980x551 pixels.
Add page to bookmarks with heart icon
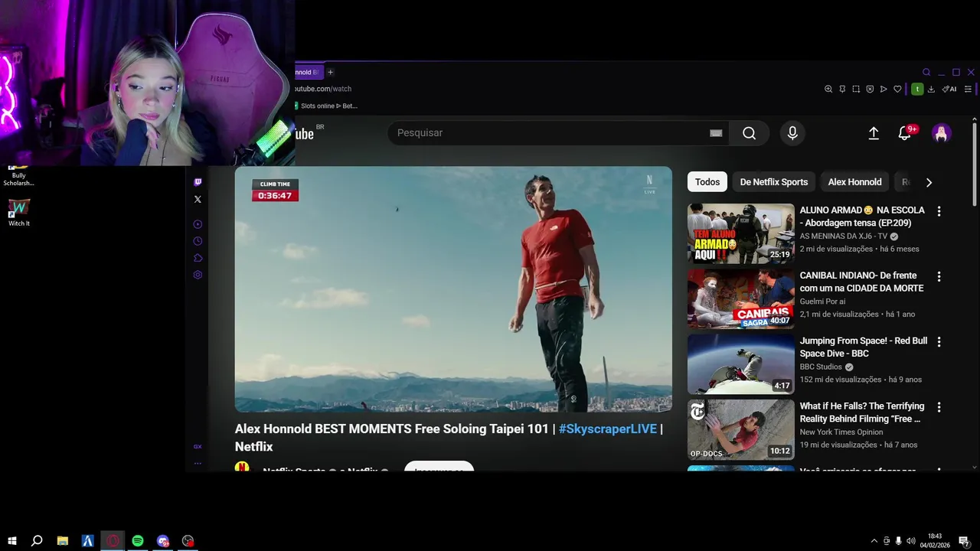(x=897, y=89)
